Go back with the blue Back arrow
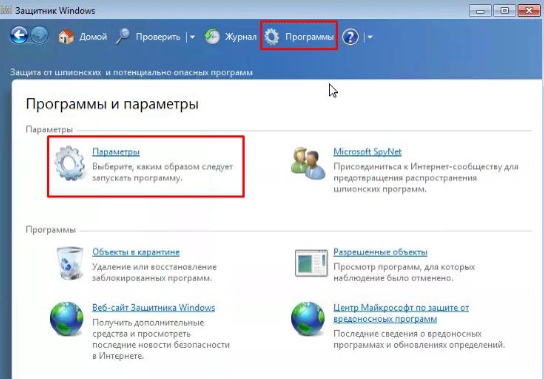 click(19, 36)
